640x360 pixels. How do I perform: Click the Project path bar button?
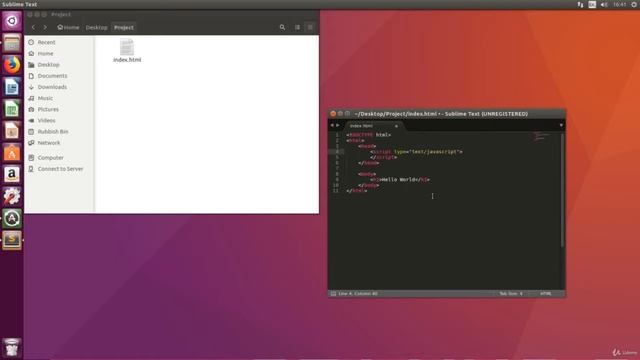[124, 27]
